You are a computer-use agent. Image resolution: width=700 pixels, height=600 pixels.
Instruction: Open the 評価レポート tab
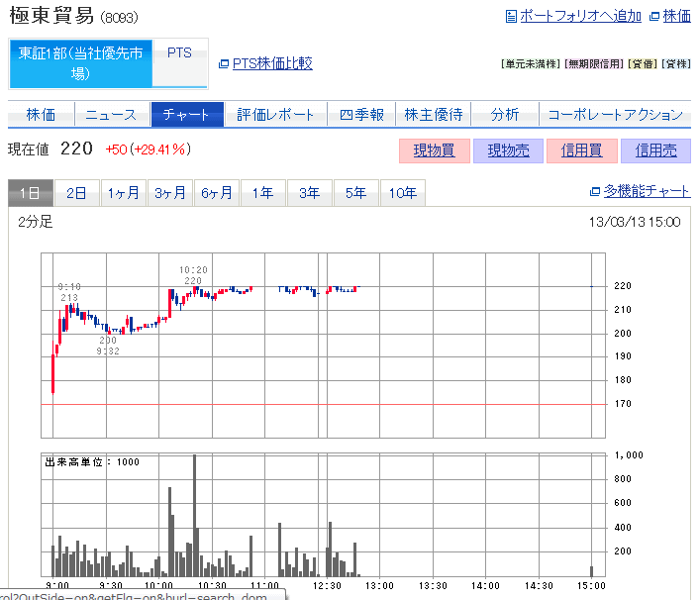275,115
